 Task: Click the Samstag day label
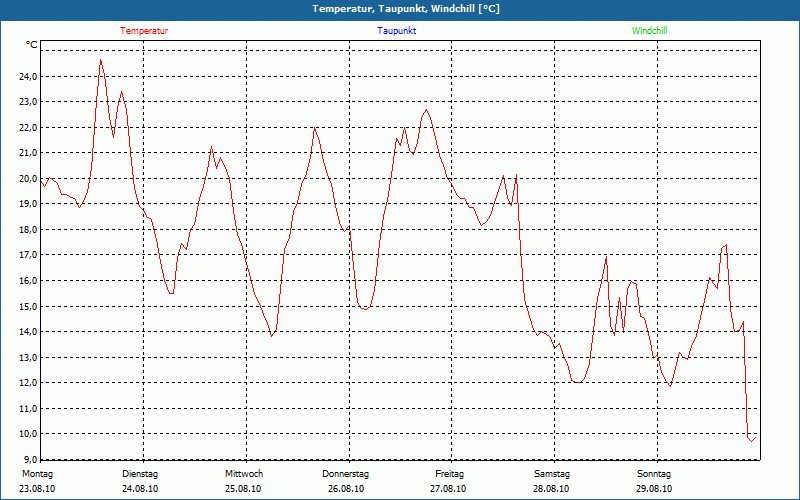click(552, 474)
